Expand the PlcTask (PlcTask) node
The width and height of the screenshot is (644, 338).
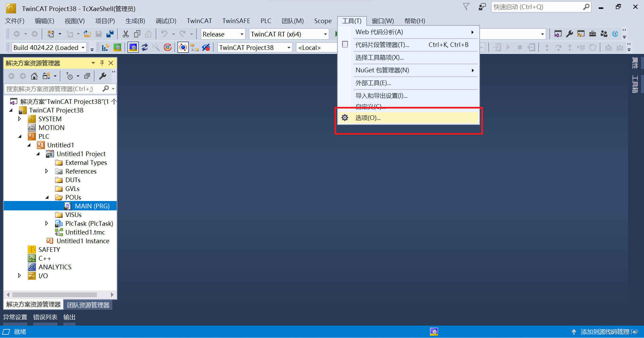(47, 223)
